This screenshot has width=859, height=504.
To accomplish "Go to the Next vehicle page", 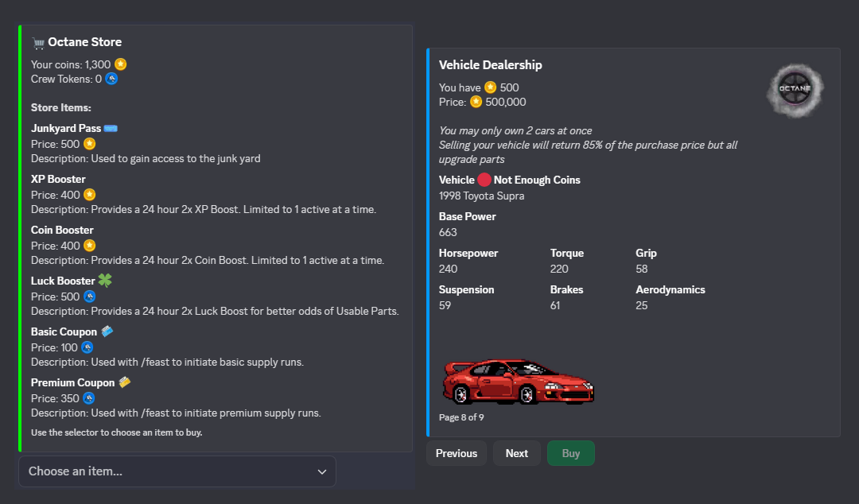I will [x=517, y=453].
